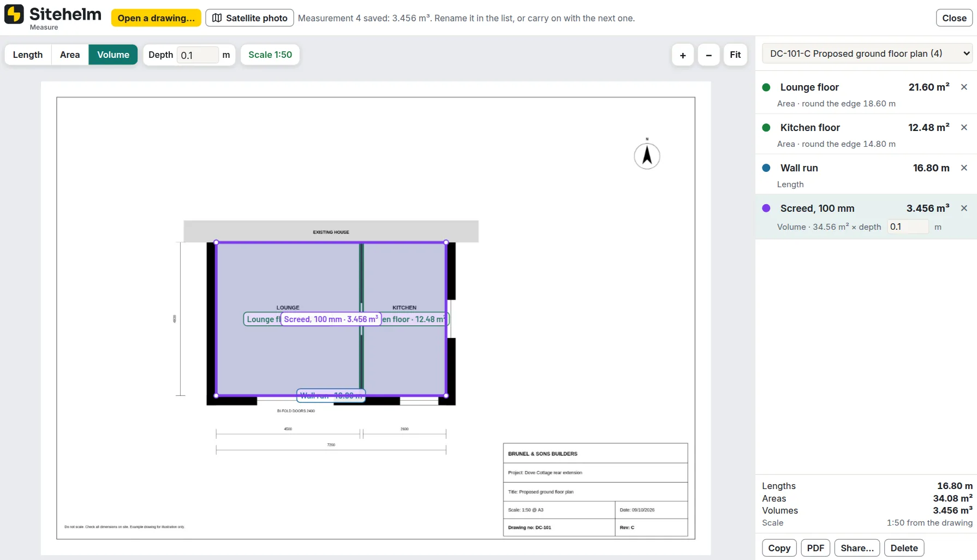Click the Lounge floor green colour dot
977x560 pixels.
tap(766, 87)
